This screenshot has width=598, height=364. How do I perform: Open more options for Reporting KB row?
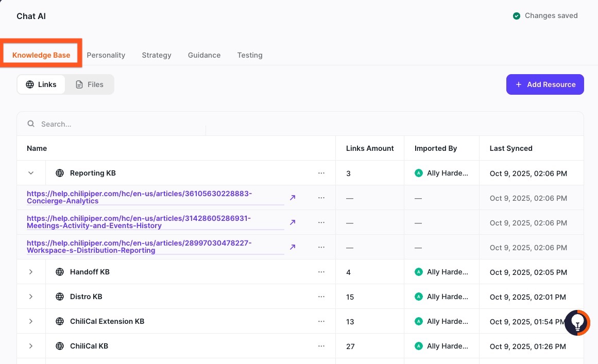(321, 173)
